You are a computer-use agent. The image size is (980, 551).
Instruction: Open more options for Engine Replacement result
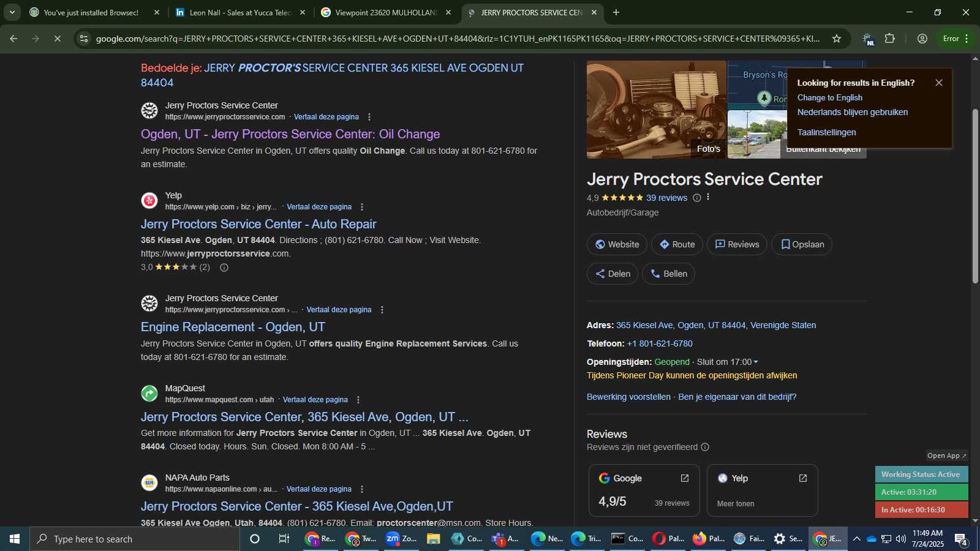[x=382, y=310]
